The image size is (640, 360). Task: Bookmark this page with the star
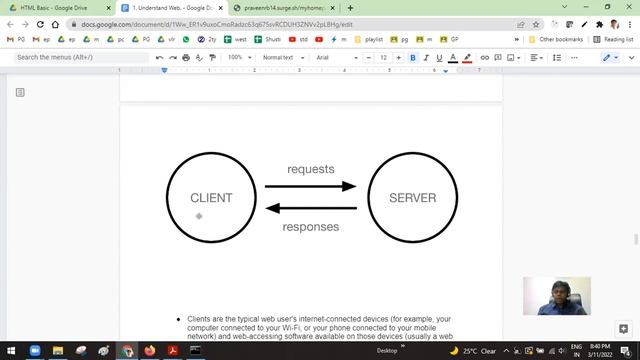536,24
